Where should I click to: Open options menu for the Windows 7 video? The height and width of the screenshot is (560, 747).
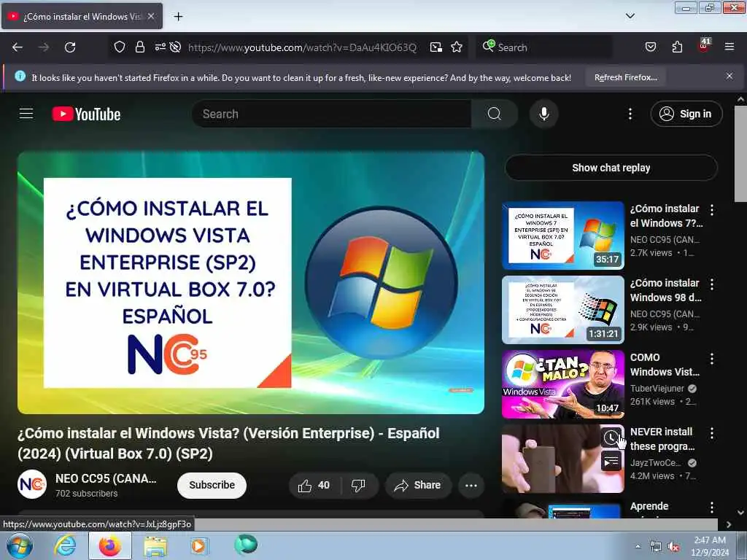pos(712,210)
